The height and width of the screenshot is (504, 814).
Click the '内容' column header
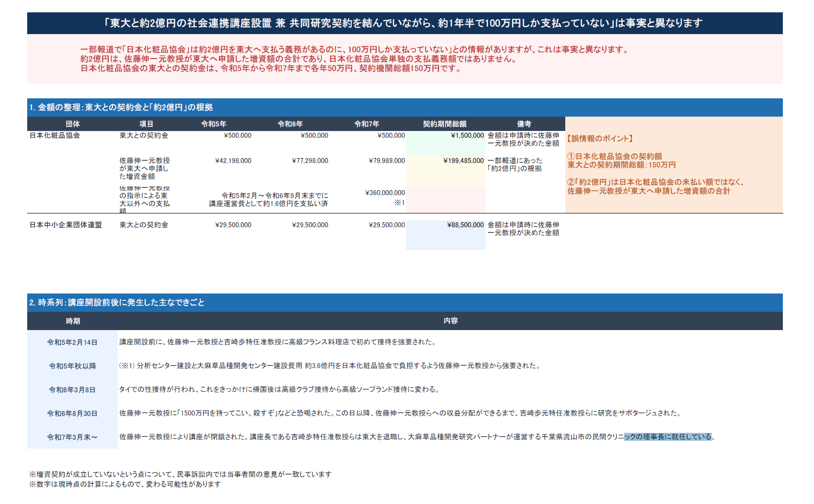point(451,321)
